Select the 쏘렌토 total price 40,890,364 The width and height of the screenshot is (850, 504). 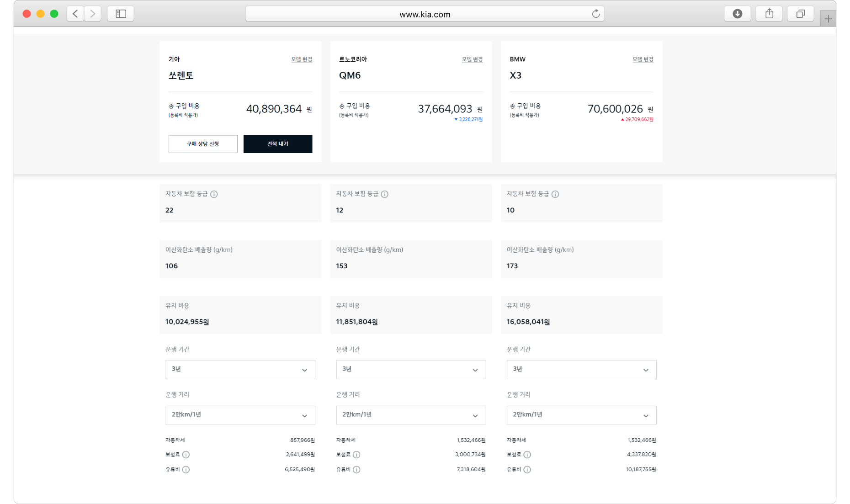pyautogui.click(x=274, y=109)
